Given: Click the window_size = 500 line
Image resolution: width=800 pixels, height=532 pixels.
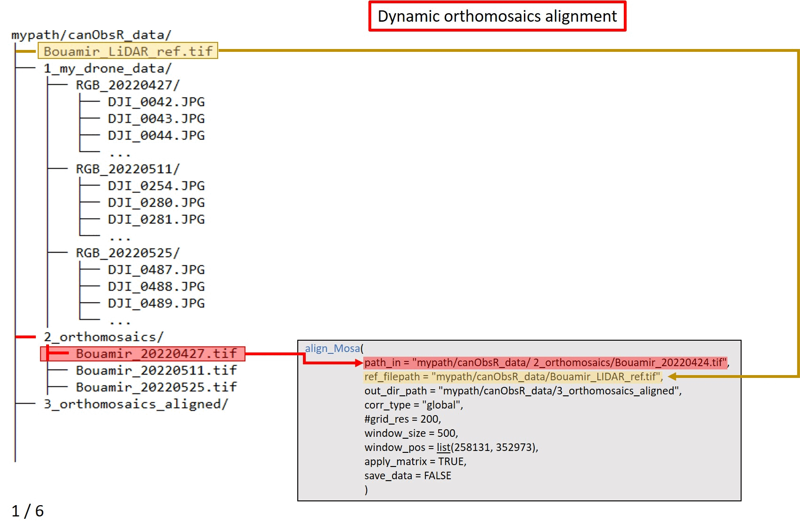Looking at the screenshot, I should [x=411, y=433].
